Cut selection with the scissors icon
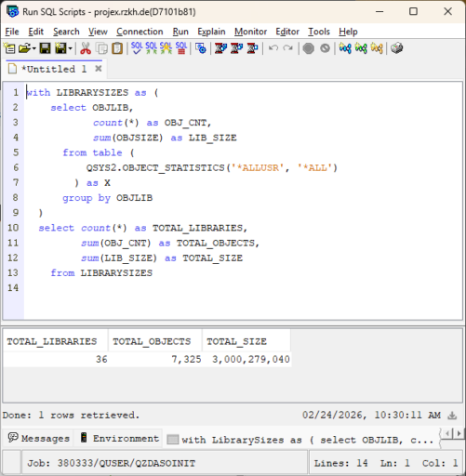Viewport: 466px width, 476px height. coord(86,48)
